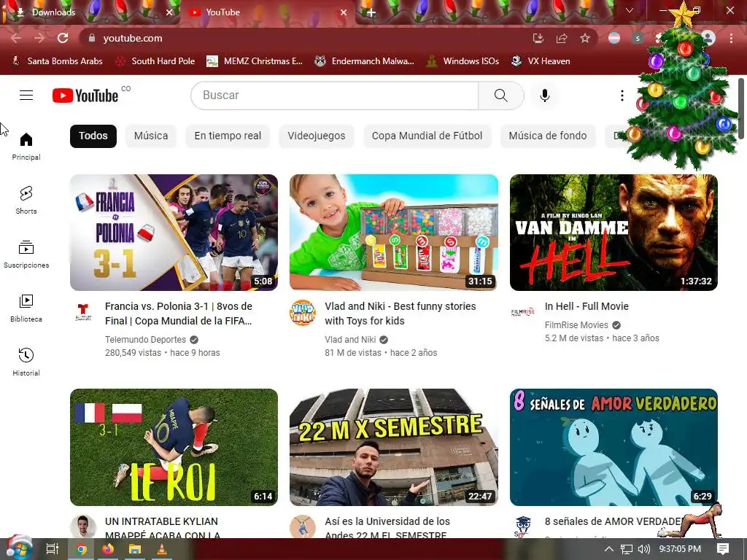Open the notification center icon
Viewport: 747px width, 560px height.
click(723, 549)
